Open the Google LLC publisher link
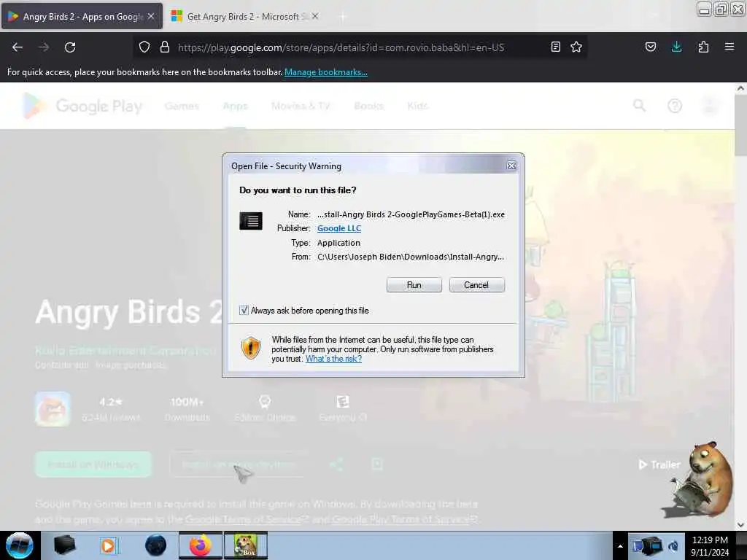The width and height of the screenshot is (747, 560). [339, 228]
